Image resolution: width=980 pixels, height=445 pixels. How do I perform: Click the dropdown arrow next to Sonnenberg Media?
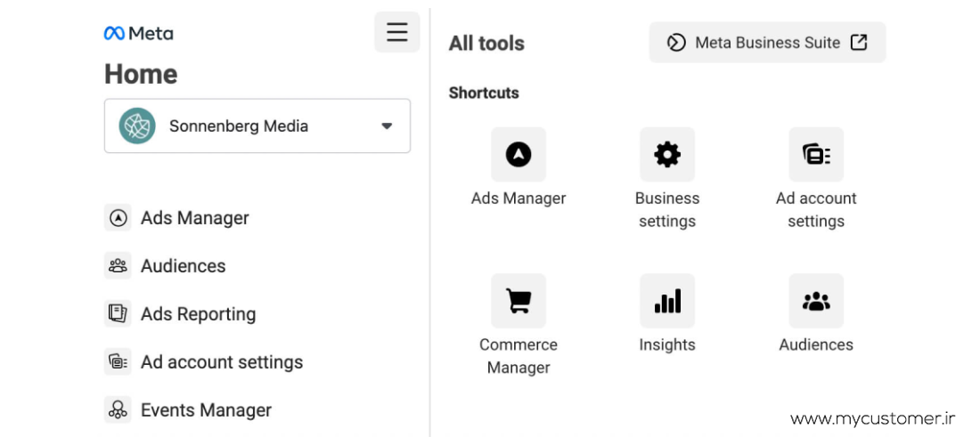[x=387, y=126]
